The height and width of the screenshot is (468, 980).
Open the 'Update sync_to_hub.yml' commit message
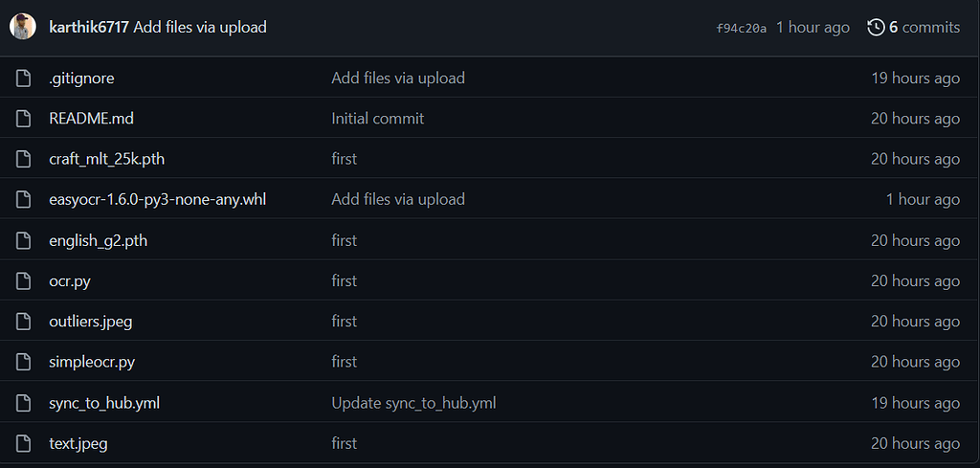pyautogui.click(x=413, y=403)
